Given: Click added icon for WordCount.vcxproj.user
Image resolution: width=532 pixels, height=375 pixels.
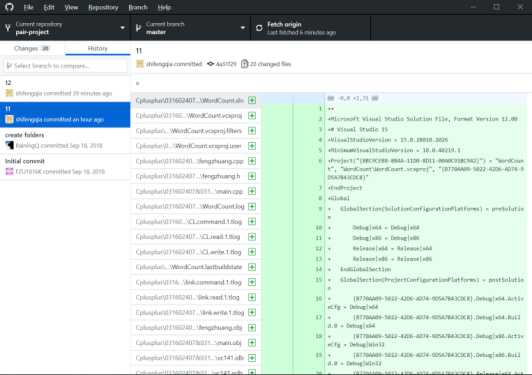Looking at the screenshot, I should (252, 146).
